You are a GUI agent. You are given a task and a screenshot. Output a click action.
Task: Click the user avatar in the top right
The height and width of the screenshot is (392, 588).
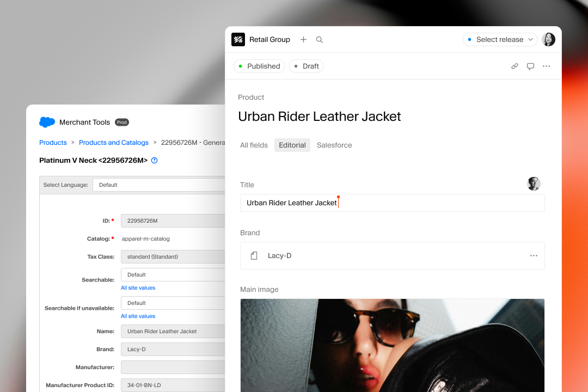(549, 39)
